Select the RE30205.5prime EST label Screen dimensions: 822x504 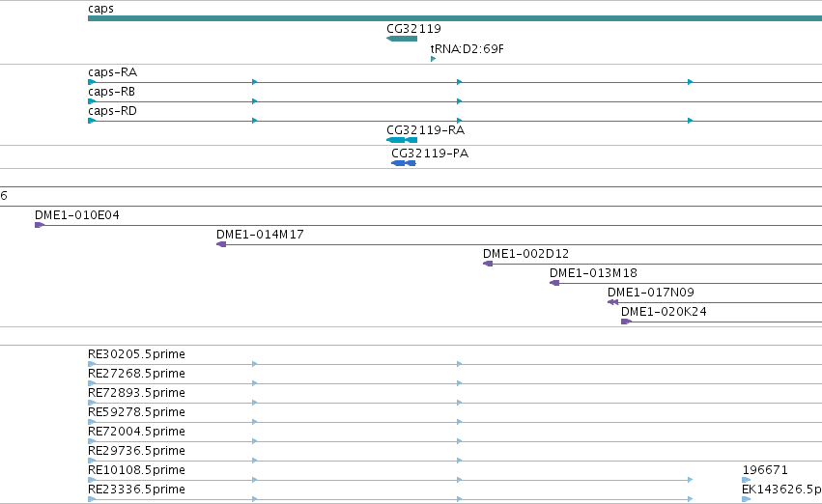[136, 354]
